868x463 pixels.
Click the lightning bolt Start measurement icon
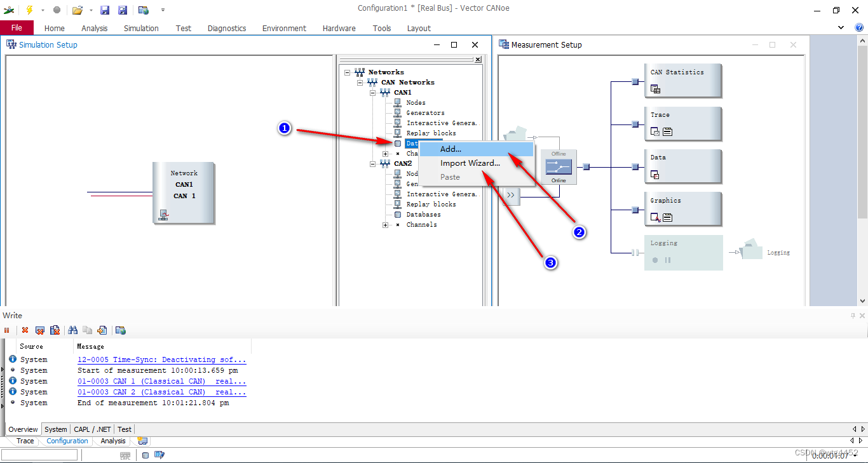(29, 10)
